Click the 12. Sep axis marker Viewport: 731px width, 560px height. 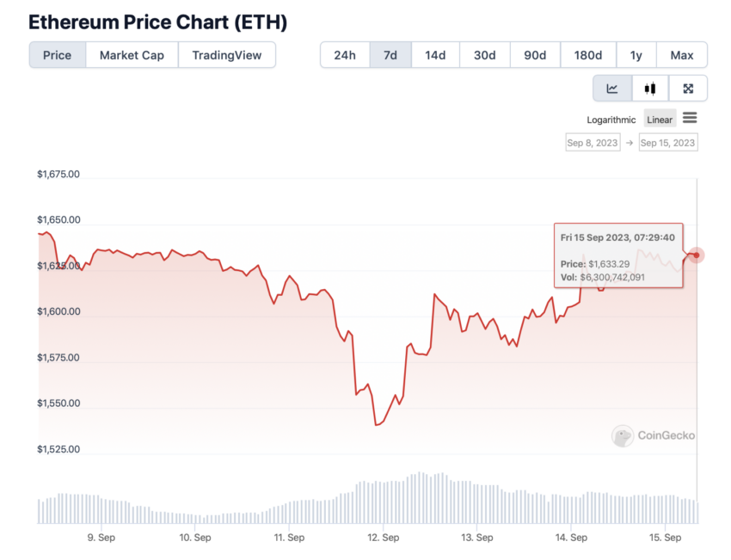click(x=384, y=537)
